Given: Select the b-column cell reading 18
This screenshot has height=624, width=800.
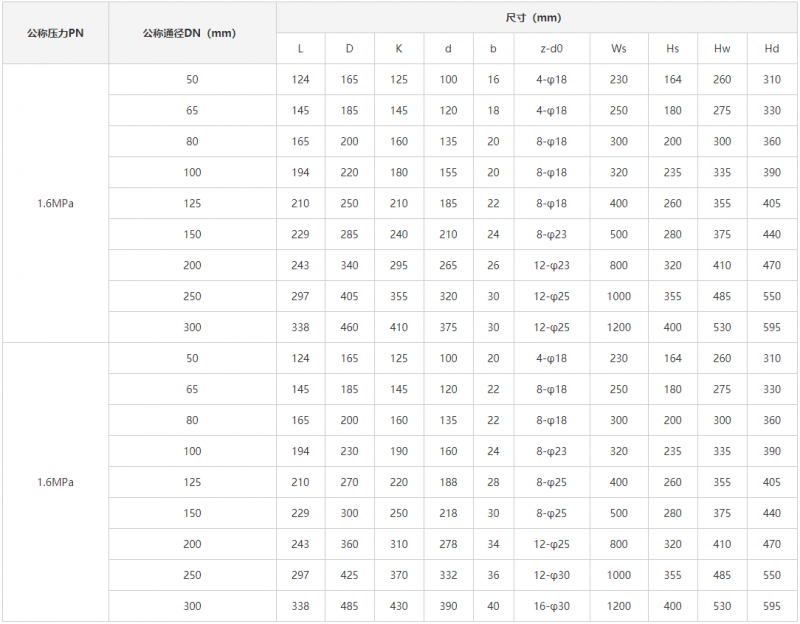Looking at the screenshot, I should pos(493,110).
